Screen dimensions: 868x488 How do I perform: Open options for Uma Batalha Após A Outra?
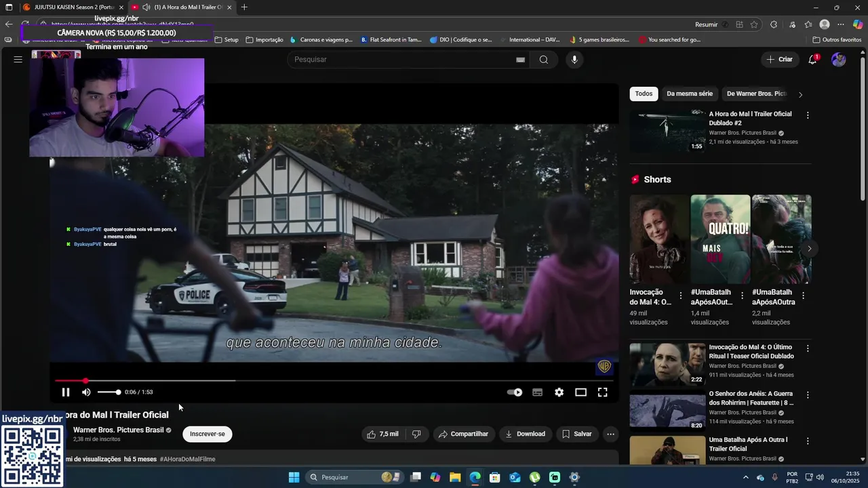click(807, 441)
